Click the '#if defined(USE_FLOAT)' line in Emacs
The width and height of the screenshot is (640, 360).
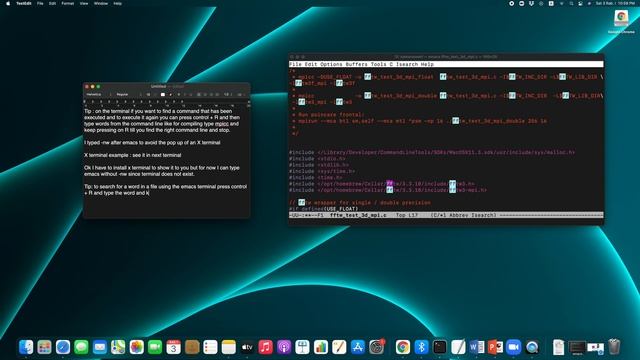tap(323, 209)
